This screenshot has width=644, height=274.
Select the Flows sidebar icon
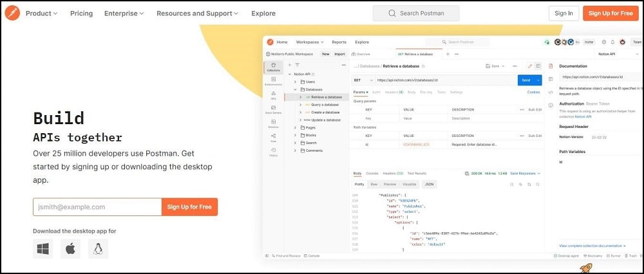[x=274, y=138]
